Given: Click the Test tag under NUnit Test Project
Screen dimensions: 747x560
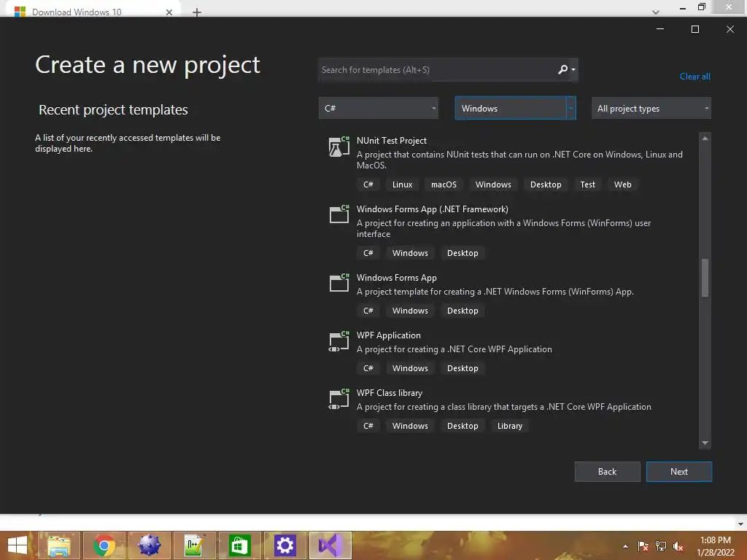Looking at the screenshot, I should [587, 184].
